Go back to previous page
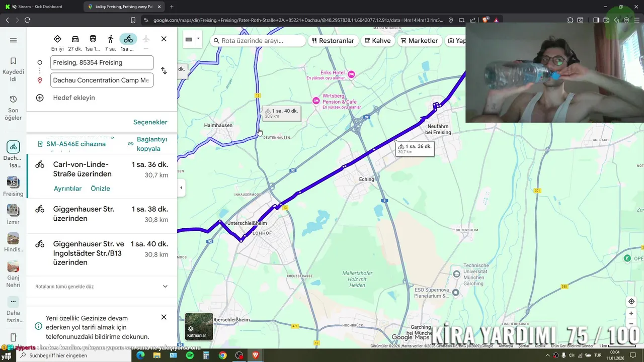 [7, 20]
